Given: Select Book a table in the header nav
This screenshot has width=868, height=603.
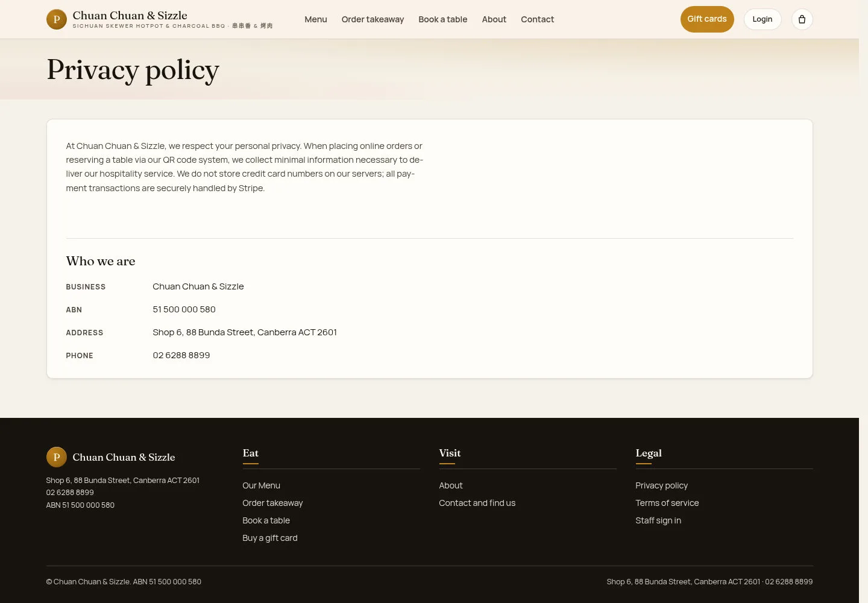Looking at the screenshot, I should (443, 19).
